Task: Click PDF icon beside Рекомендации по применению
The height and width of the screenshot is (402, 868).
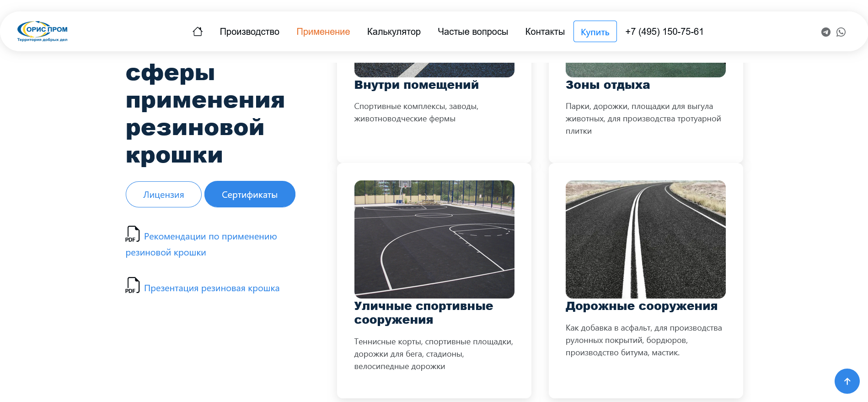Action: point(132,234)
